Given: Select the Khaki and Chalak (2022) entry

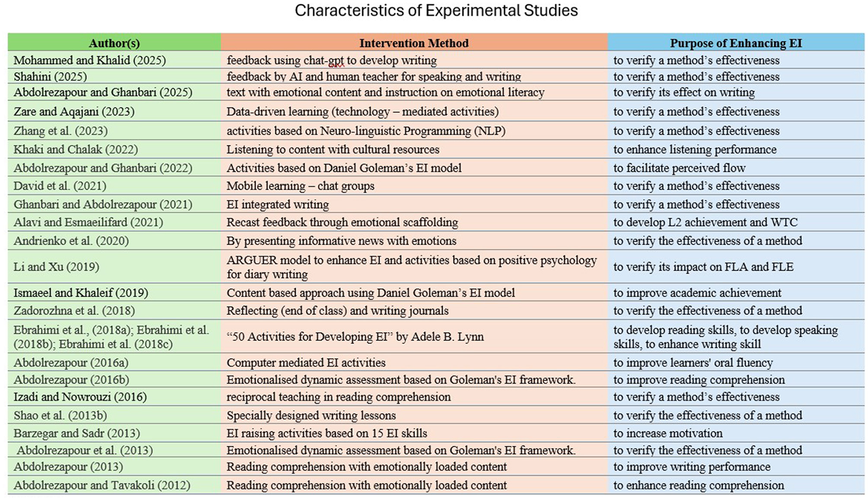Looking at the screenshot, I should [x=75, y=150].
